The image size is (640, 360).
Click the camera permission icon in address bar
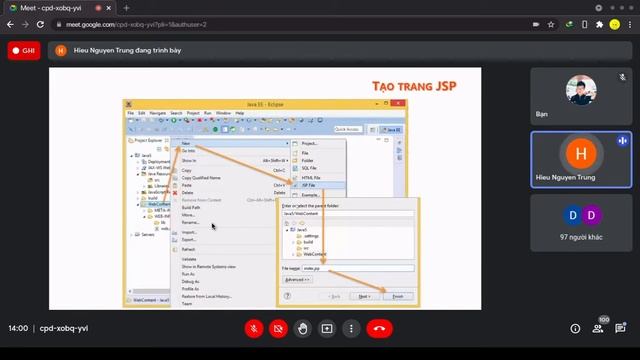click(x=536, y=24)
